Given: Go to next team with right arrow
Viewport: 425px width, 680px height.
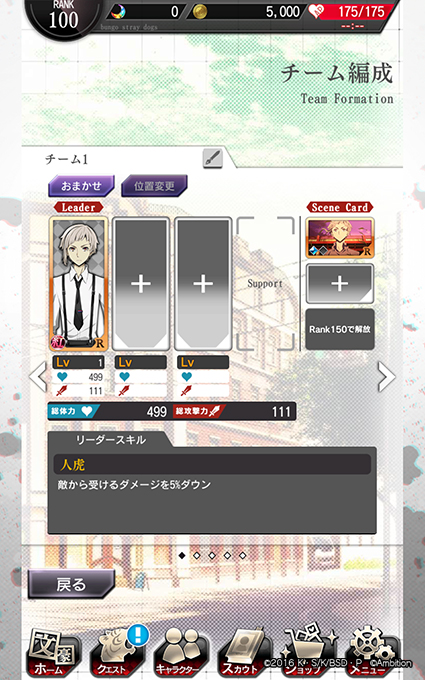Looking at the screenshot, I should [x=386, y=376].
